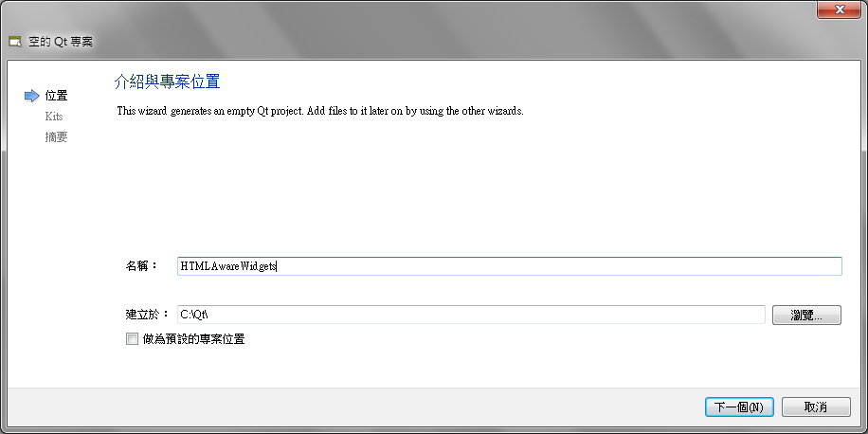Select the 位置 wizard step
The image size is (868, 434).
[57, 96]
